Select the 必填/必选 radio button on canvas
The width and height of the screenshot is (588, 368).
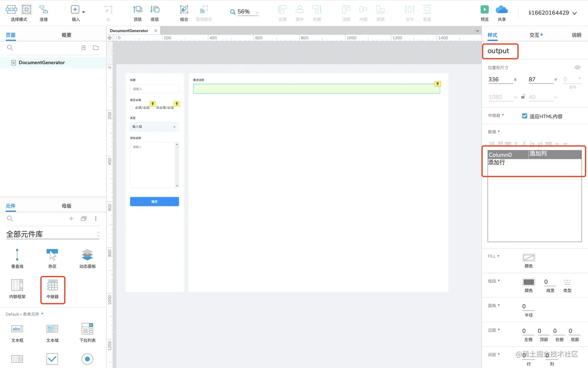click(132, 107)
